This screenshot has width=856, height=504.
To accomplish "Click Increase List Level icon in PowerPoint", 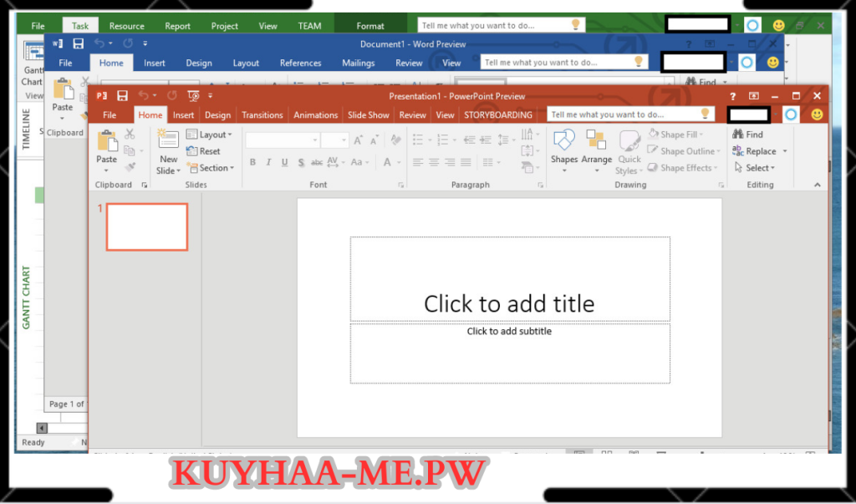I will [x=486, y=140].
